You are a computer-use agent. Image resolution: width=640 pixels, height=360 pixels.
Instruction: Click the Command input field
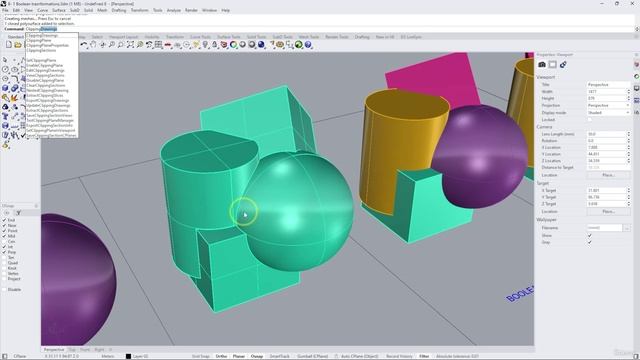click(329, 29)
